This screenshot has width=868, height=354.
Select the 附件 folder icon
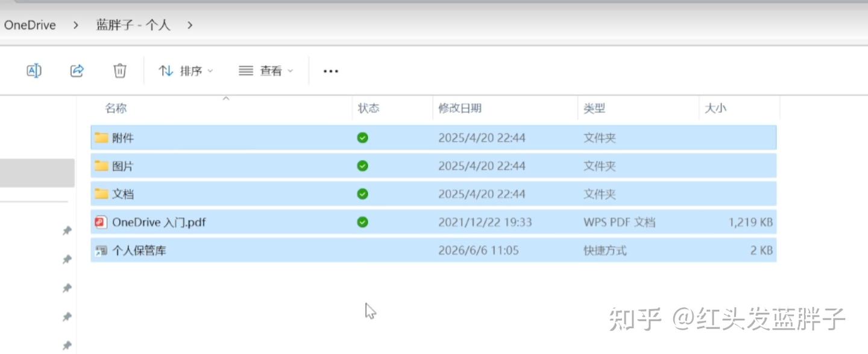point(101,138)
